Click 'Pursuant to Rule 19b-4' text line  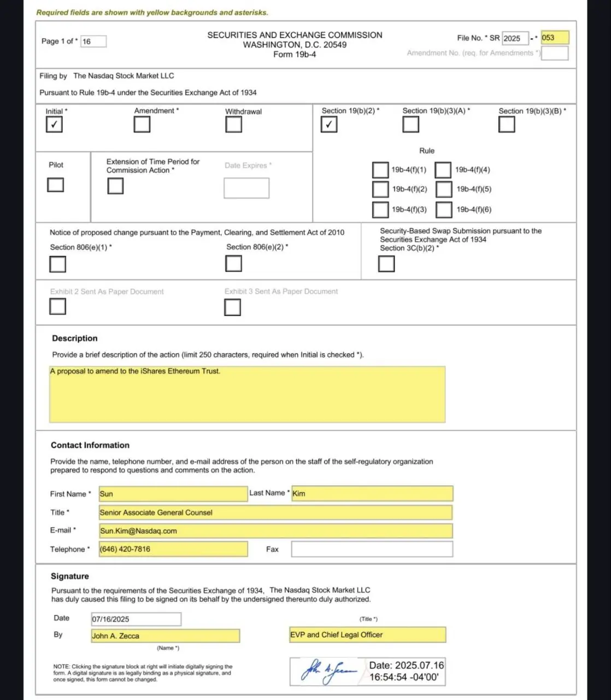[148, 93]
